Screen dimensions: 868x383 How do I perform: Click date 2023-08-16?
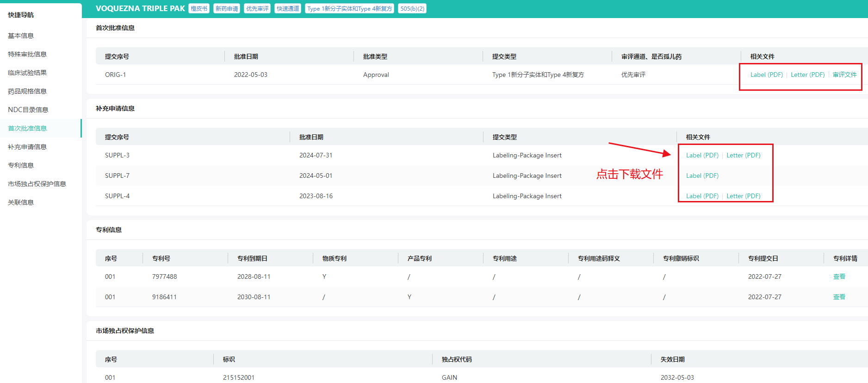pyautogui.click(x=316, y=196)
